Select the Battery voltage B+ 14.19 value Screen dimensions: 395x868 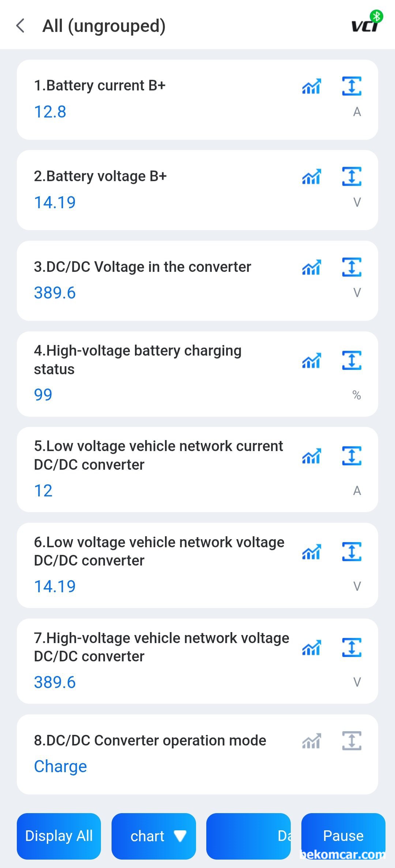point(55,203)
